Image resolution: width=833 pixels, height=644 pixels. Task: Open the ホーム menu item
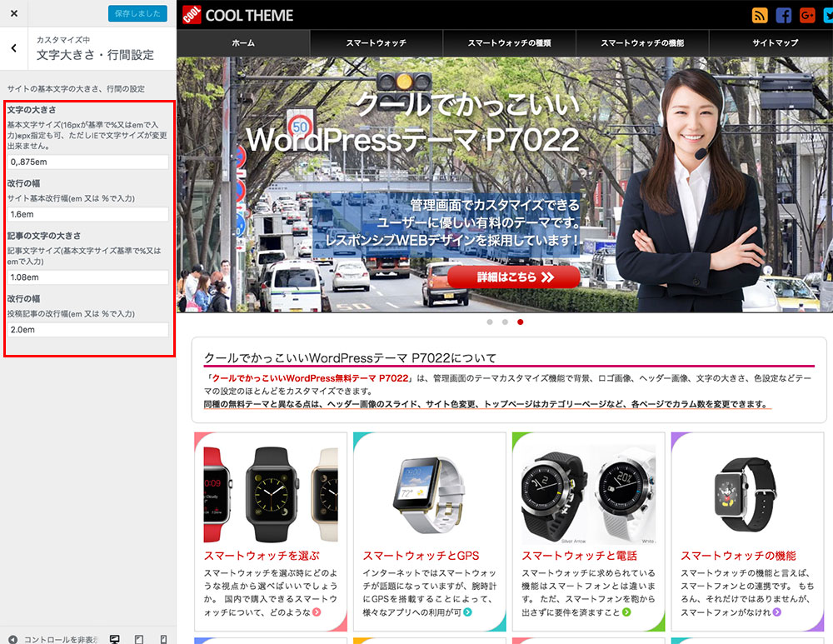tap(243, 43)
